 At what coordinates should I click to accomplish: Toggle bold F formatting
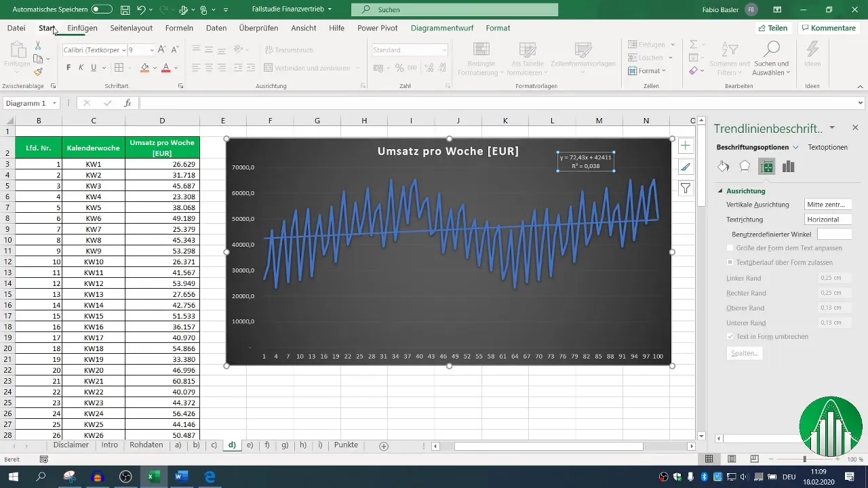(68, 68)
